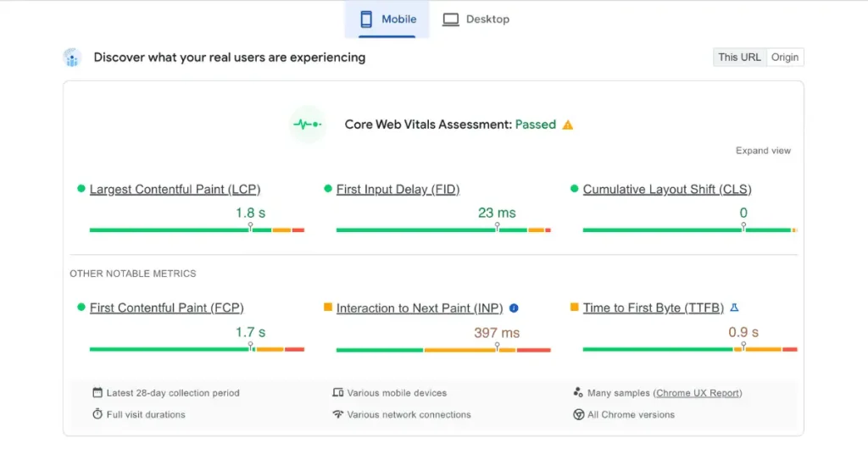Screen dimensions: 868x454
Task: Click the stopwatch icon for full visit durations
Action: pyautogui.click(x=97, y=415)
